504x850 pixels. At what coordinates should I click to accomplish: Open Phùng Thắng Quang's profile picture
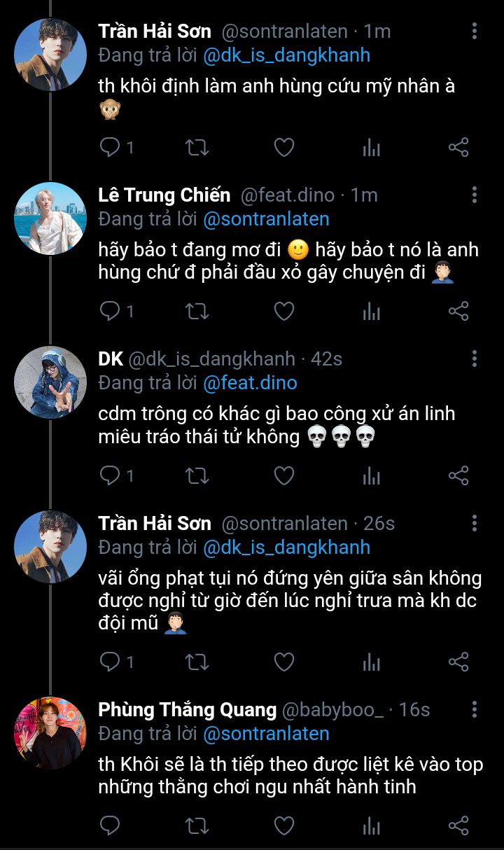(50, 732)
